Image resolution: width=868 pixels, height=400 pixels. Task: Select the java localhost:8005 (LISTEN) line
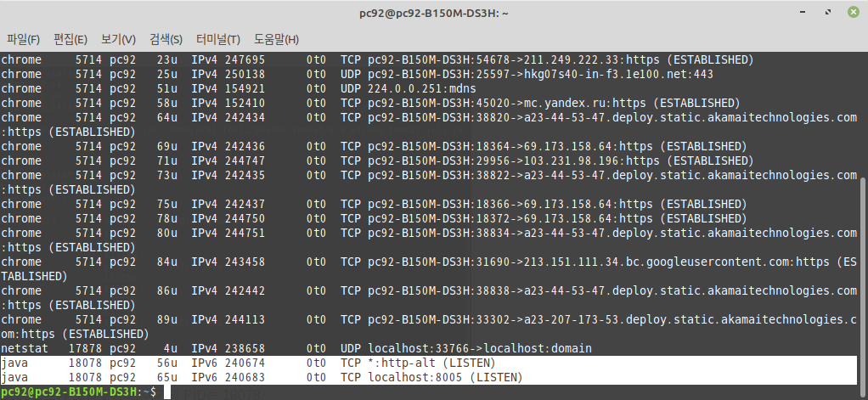click(430, 378)
